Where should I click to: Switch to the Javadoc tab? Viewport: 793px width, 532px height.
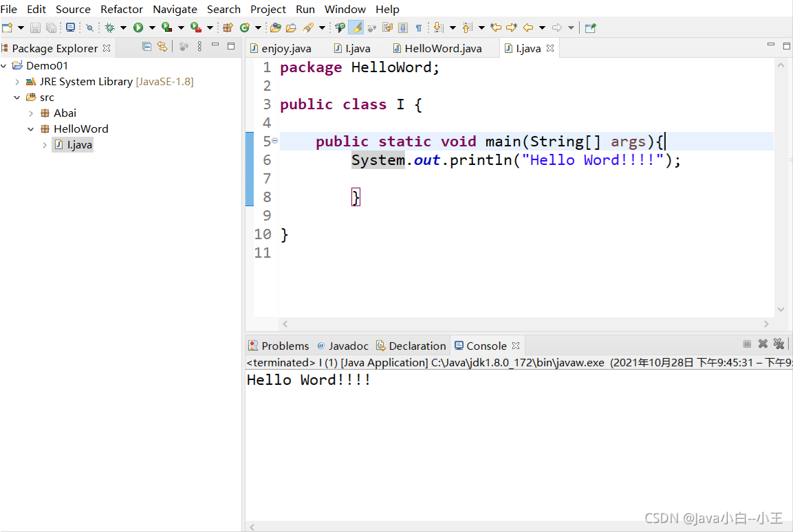point(343,346)
